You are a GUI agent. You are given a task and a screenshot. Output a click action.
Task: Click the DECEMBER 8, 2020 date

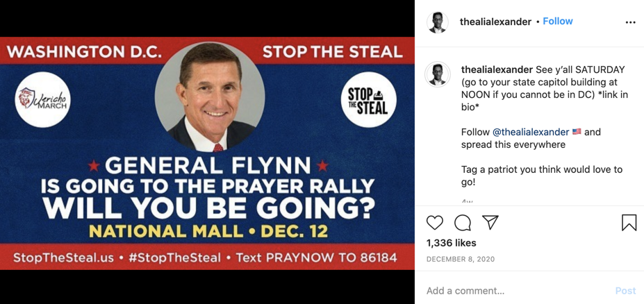[x=459, y=259]
